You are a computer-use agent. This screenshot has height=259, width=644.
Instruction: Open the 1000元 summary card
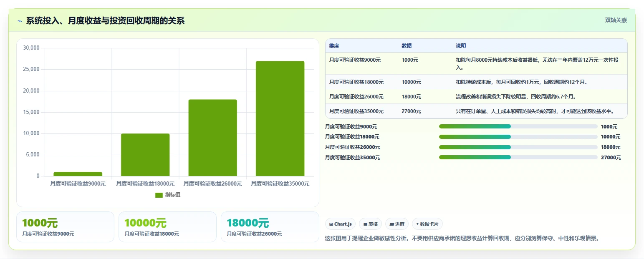click(65, 227)
